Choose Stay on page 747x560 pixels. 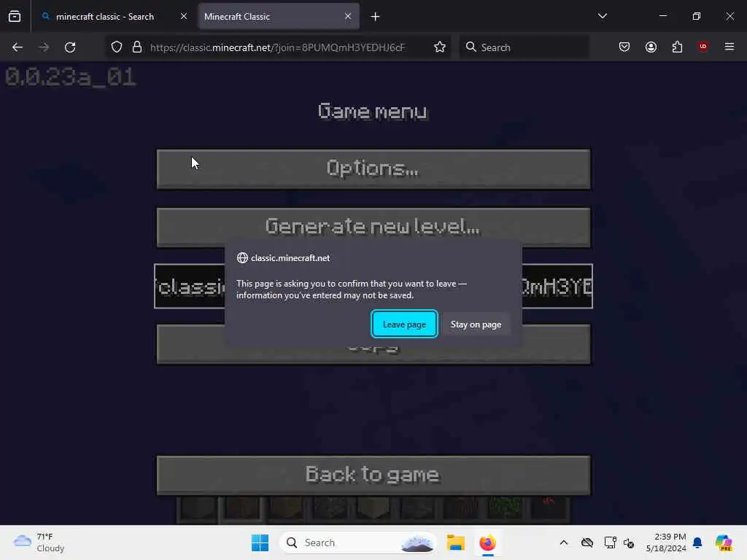click(x=476, y=324)
